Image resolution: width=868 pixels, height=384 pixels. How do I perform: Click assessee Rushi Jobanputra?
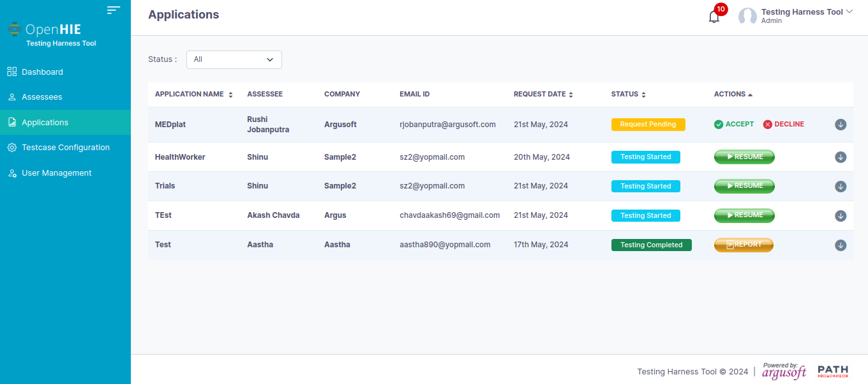(268, 125)
